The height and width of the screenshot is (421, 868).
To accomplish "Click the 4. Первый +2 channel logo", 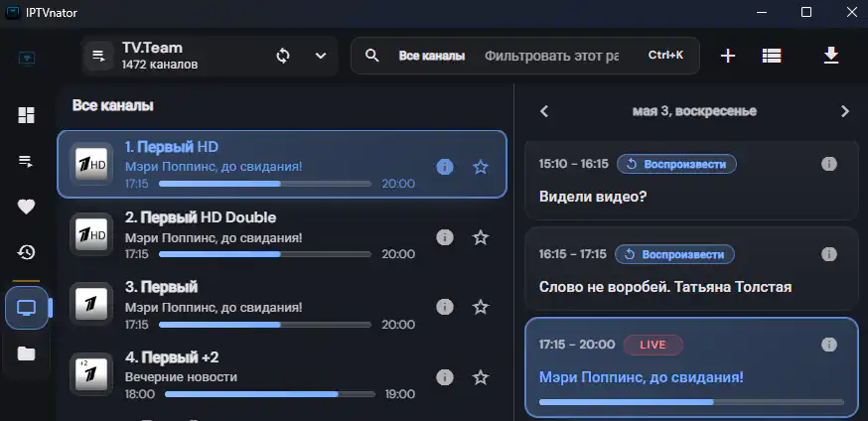I will click(91, 374).
